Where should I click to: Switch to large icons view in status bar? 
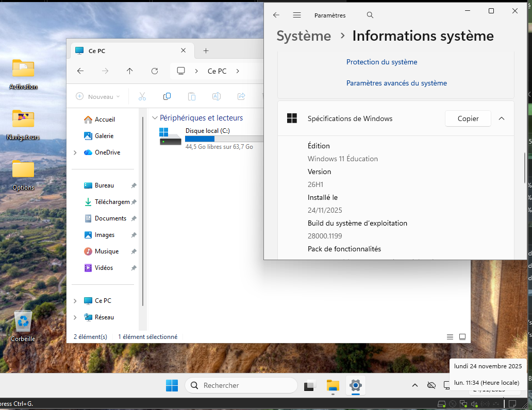point(462,337)
